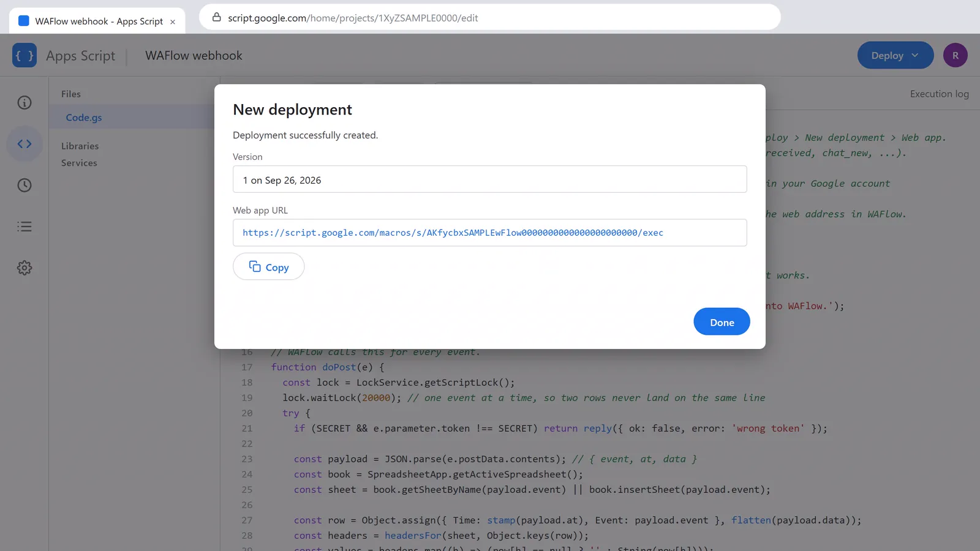Open the Overview info icon in sidebar
This screenshot has height=551, width=980.
coord(24,102)
